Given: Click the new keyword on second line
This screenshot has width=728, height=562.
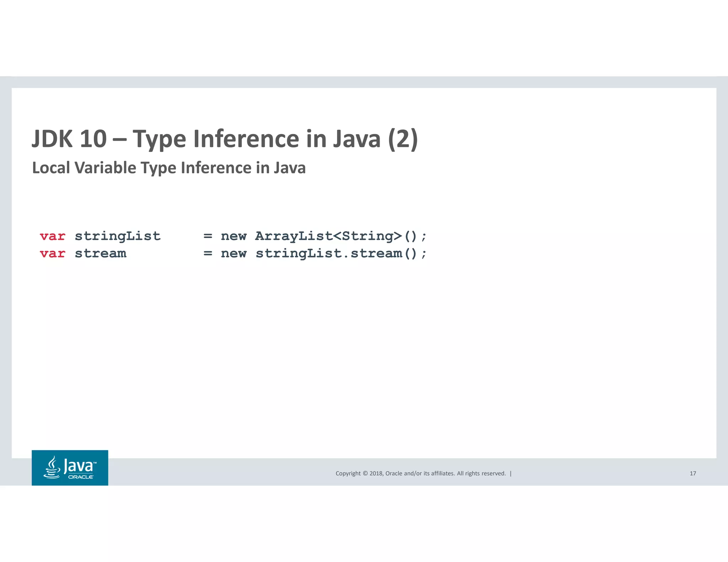Looking at the screenshot, I should (x=234, y=254).
